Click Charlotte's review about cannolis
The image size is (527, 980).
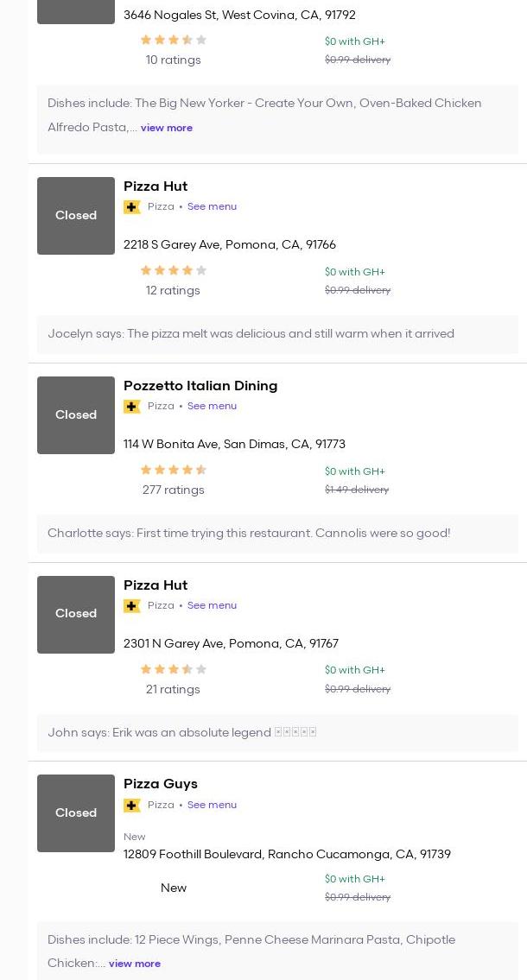coord(249,534)
